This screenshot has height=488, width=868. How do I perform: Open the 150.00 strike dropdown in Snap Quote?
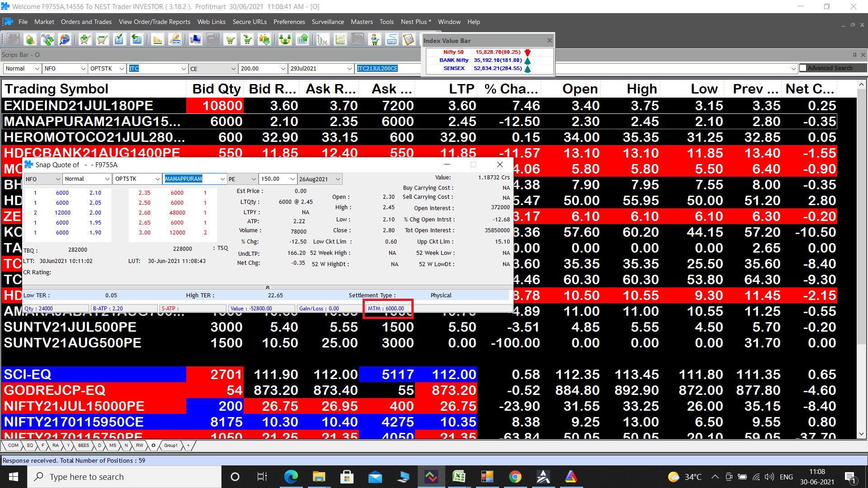pyautogui.click(x=292, y=179)
